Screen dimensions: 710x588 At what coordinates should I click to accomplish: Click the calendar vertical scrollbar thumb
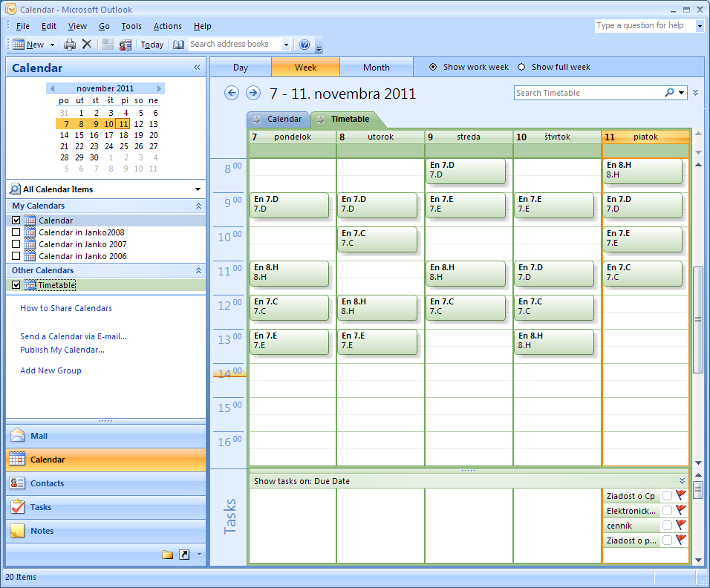click(x=697, y=319)
